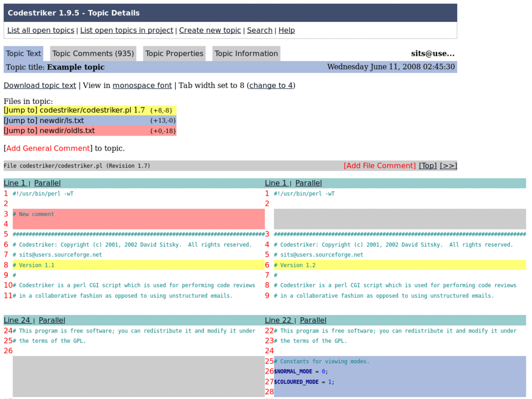Click the Line 24 link
The image size is (532, 399).
tap(17, 320)
